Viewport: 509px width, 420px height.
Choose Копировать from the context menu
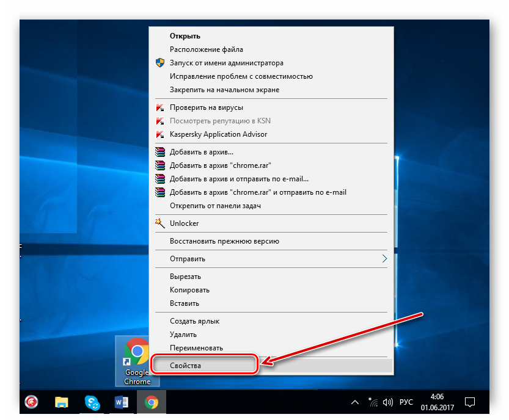[189, 290]
